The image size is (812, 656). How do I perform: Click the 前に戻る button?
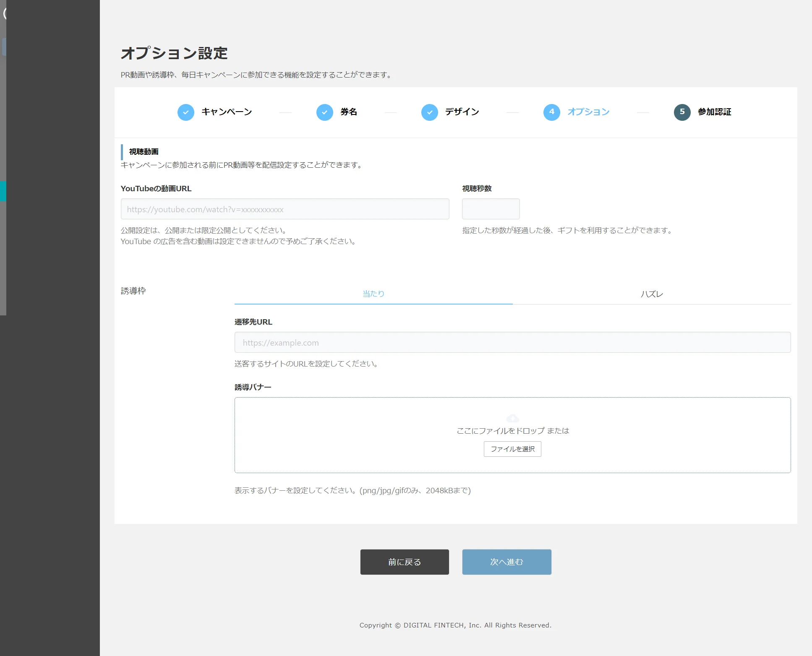(405, 562)
